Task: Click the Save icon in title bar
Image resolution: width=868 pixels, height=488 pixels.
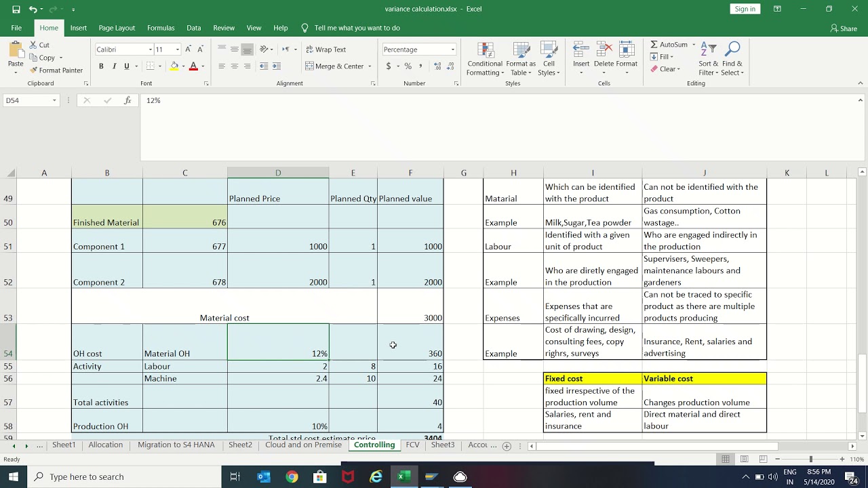Action: pos(16,9)
